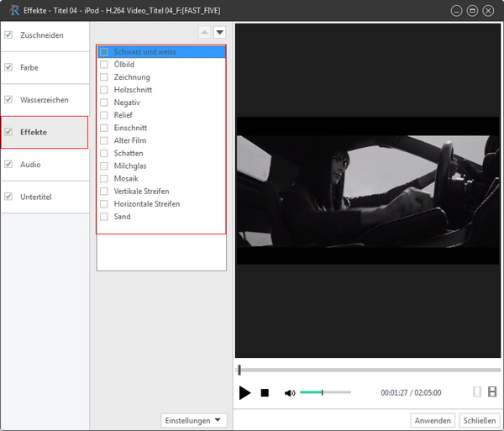Uncheck Schwarz und weiss effect
The height and width of the screenshot is (431, 504).
pos(104,52)
